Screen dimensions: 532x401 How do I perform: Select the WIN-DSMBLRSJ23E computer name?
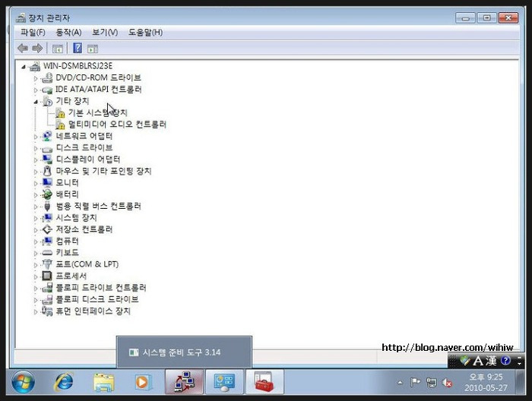[x=78, y=66]
